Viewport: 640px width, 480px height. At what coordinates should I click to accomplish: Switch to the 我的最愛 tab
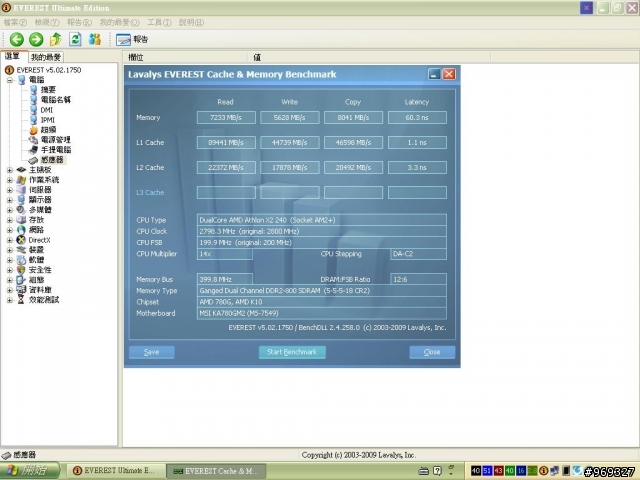[x=46, y=57]
